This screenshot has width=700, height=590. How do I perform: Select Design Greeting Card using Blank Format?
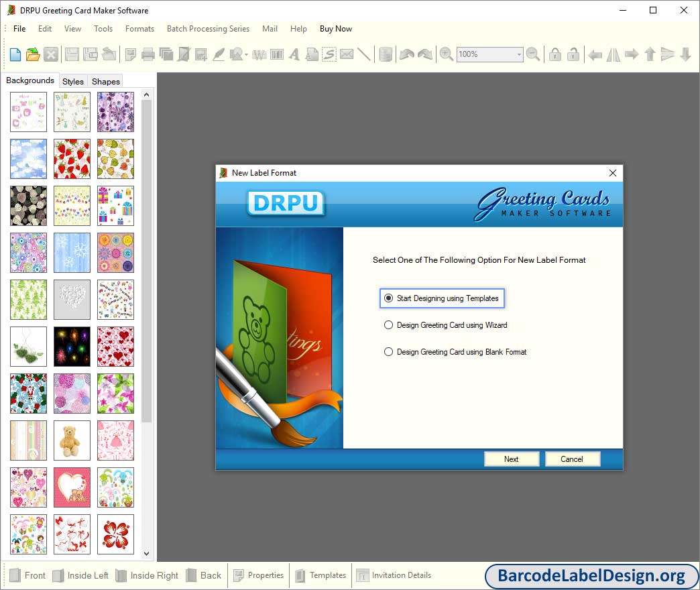coord(455,352)
